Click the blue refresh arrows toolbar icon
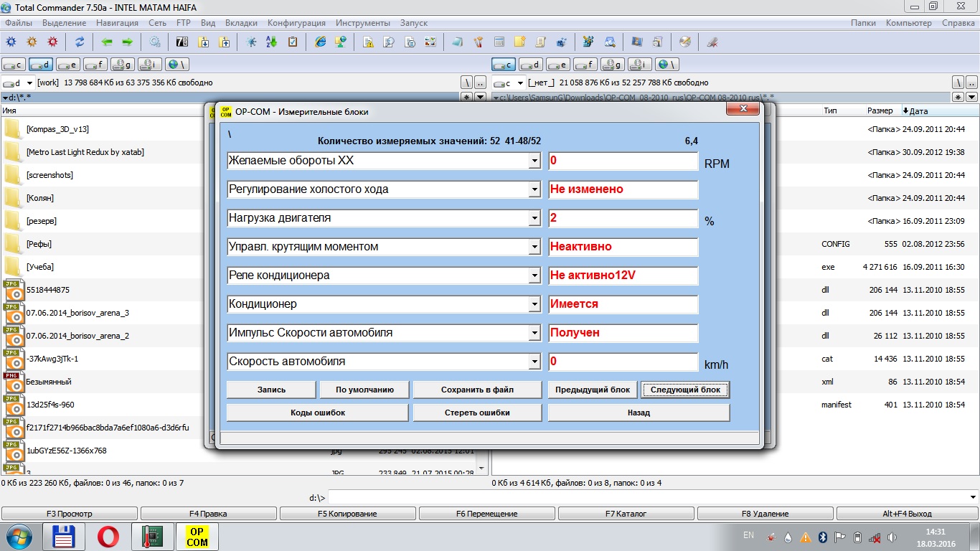This screenshot has width=980, height=551. pyautogui.click(x=80, y=42)
